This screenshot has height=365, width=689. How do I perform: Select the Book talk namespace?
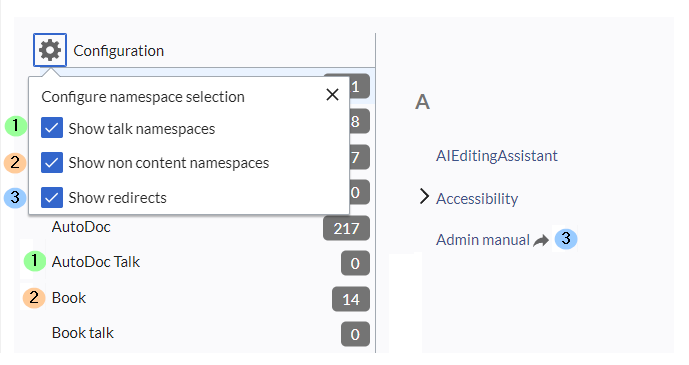click(x=83, y=333)
